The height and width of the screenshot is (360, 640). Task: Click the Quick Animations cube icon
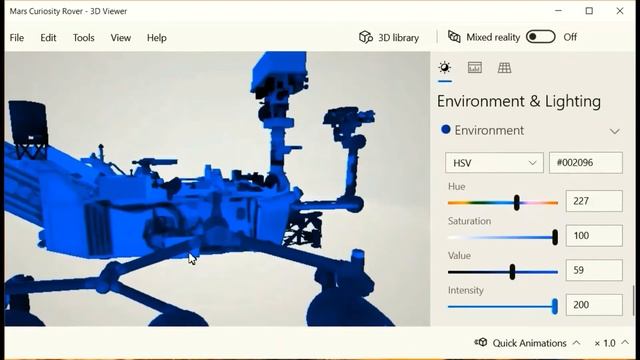[481, 342]
